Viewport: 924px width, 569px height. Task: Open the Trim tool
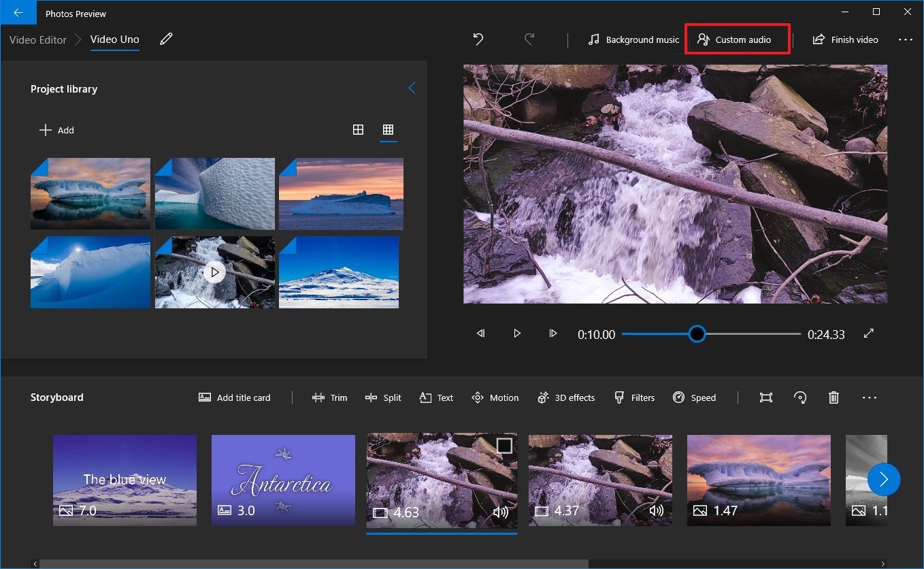tap(329, 397)
